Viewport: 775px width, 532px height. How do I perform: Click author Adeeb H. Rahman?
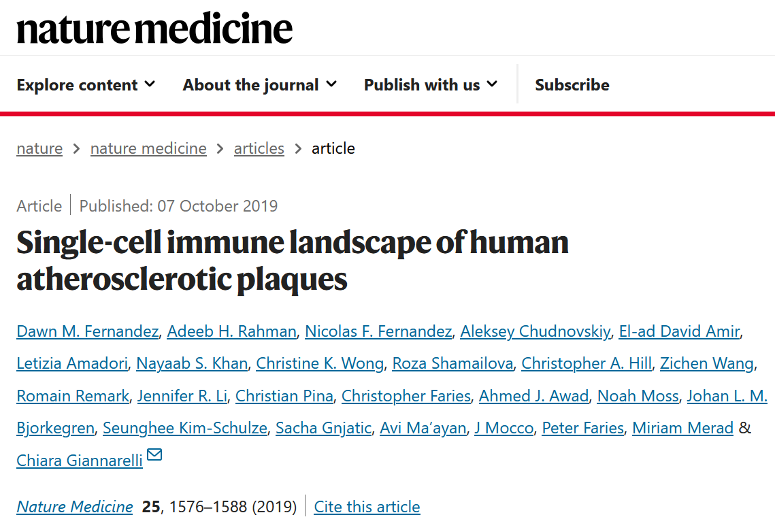point(231,331)
